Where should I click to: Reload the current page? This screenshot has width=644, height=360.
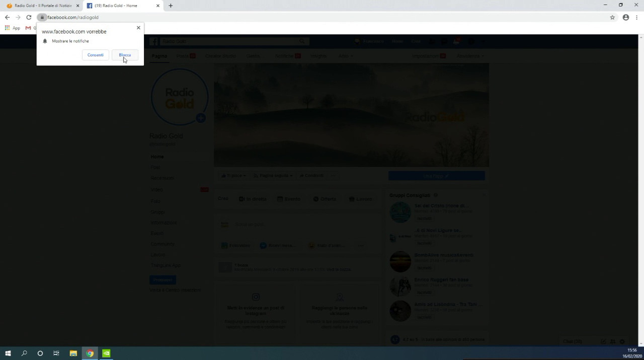point(29,17)
